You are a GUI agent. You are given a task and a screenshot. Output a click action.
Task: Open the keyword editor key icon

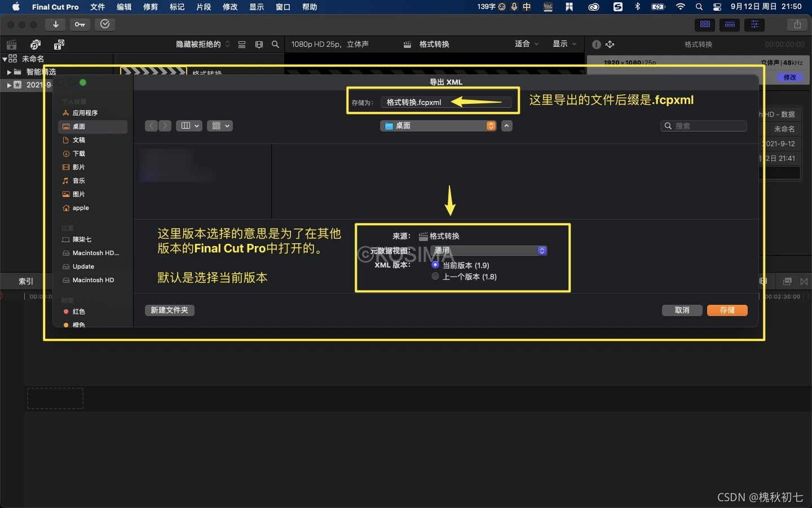click(x=80, y=24)
